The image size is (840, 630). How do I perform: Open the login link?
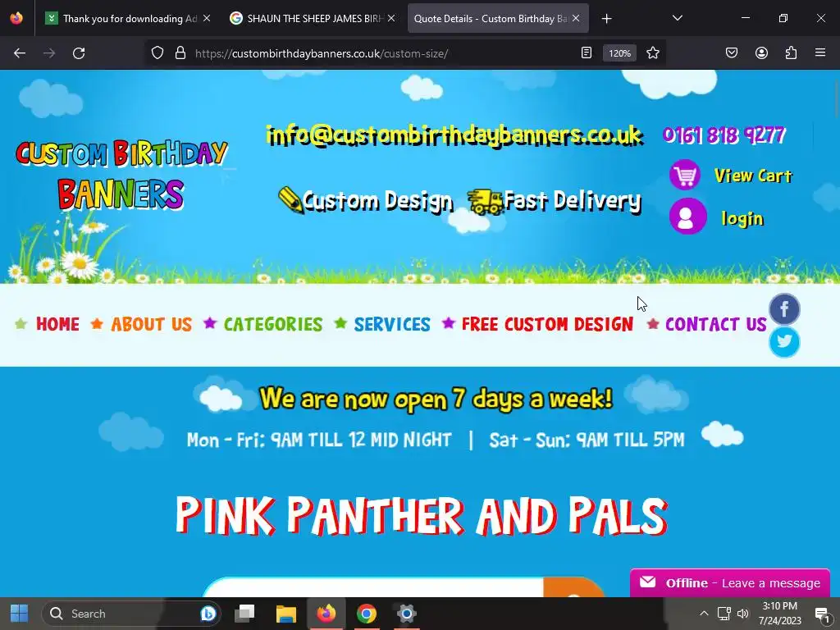742,218
